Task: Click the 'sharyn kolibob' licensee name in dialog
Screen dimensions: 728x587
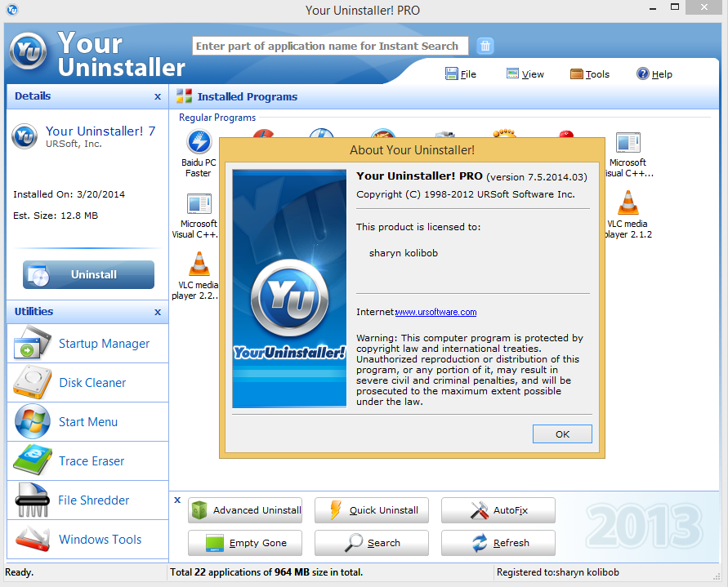Action: (x=404, y=253)
